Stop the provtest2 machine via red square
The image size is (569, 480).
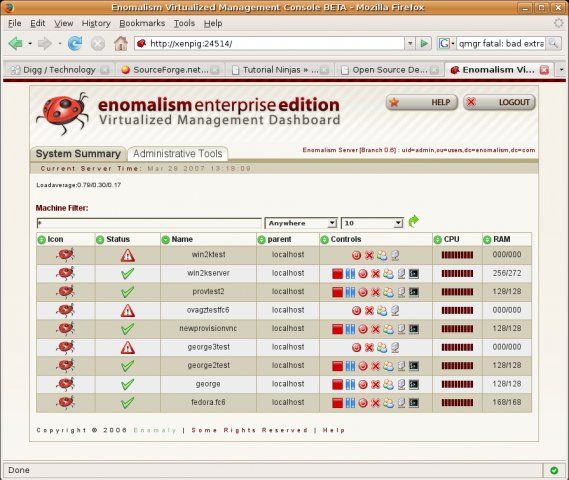pos(337,292)
